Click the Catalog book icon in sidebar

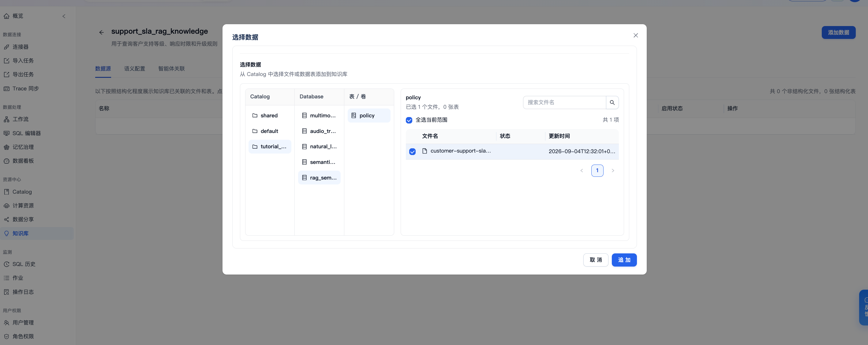(x=6, y=192)
